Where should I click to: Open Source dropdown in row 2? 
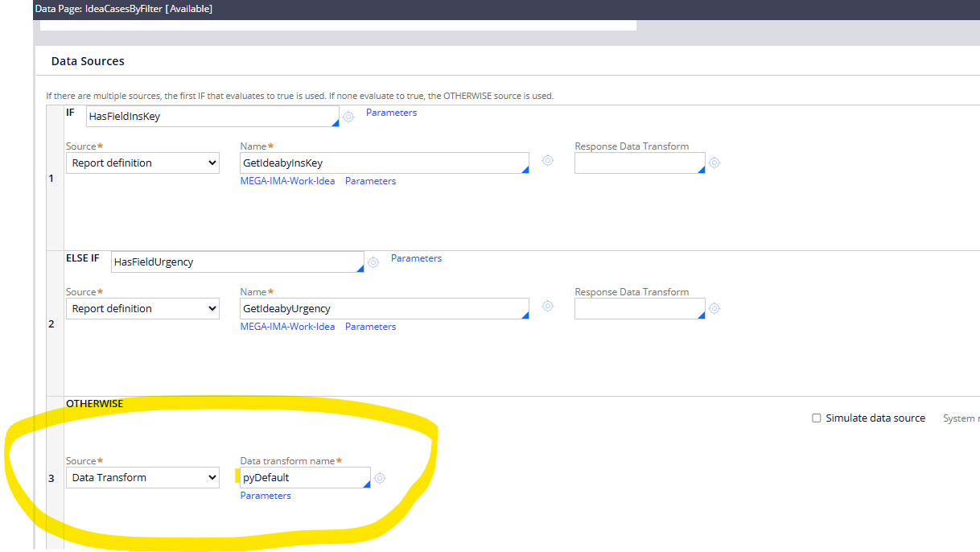(142, 308)
